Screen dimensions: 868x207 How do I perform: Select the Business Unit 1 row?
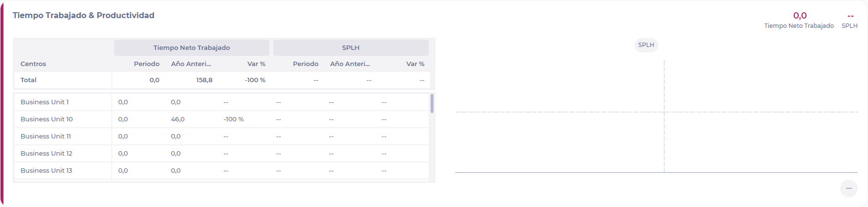click(x=44, y=102)
